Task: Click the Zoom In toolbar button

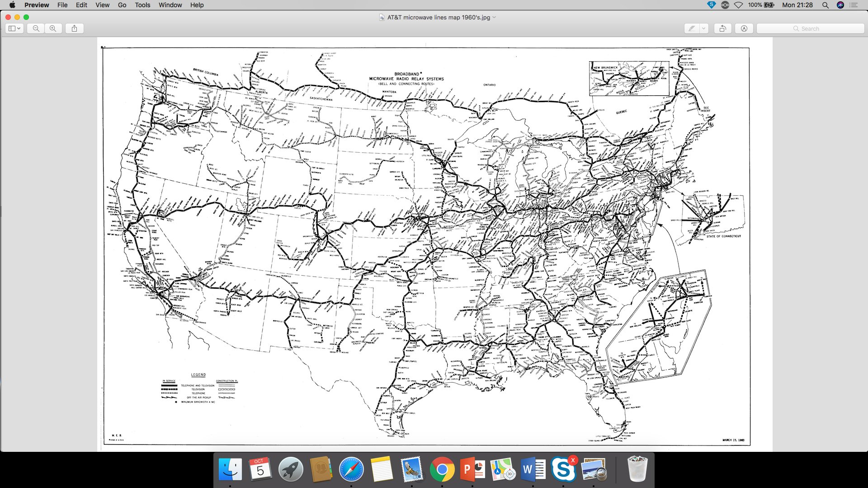Action: coord(53,28)
